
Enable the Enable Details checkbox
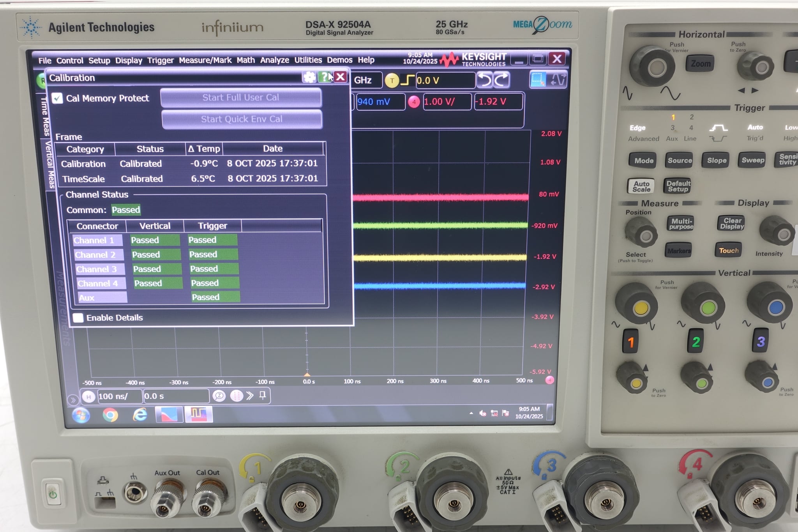point(78,318)
